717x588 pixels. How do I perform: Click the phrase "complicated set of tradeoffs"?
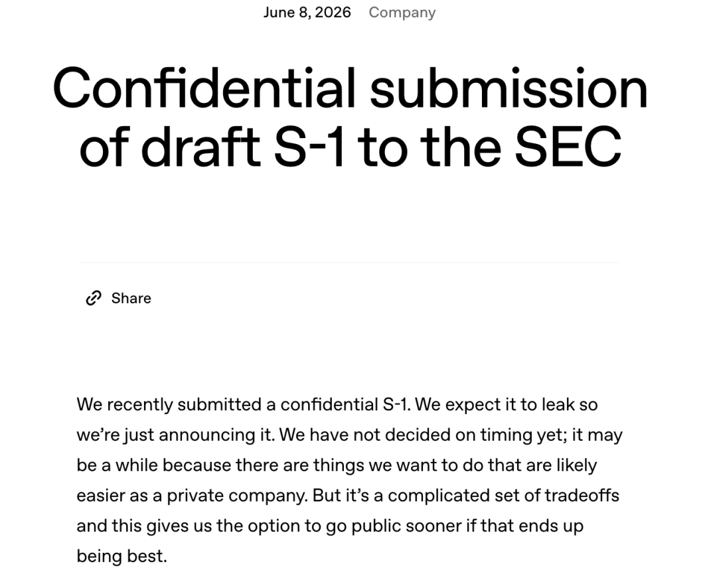(503, 496)
